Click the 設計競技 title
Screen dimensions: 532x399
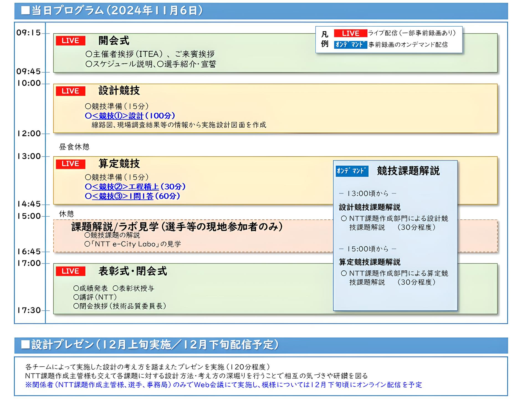pos(119,91)
